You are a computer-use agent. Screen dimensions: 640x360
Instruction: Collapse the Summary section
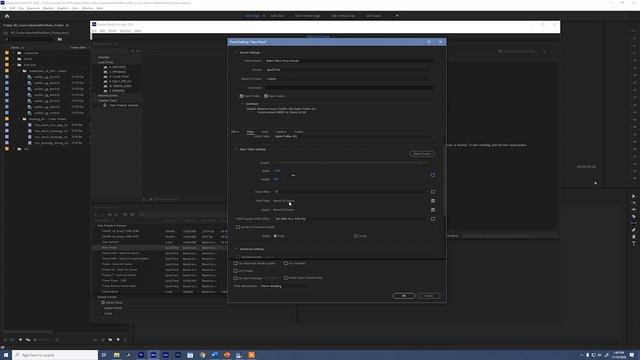click(242, 104)
